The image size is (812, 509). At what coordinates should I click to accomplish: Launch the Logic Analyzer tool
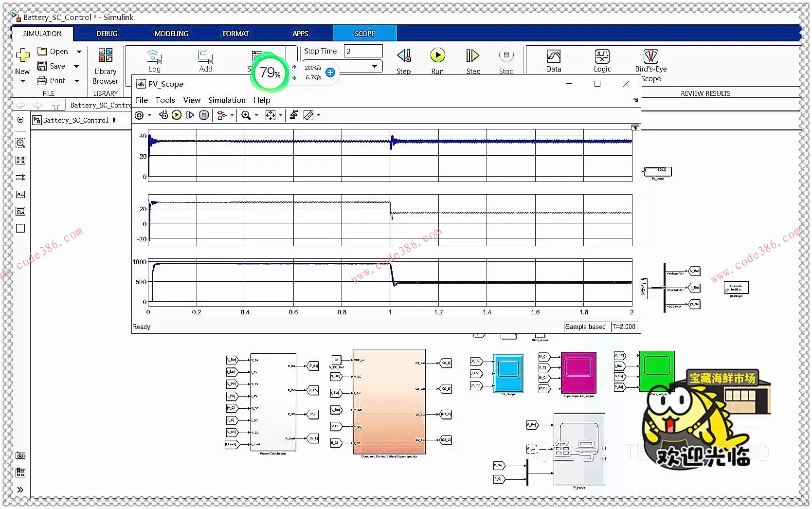(602, 60)
